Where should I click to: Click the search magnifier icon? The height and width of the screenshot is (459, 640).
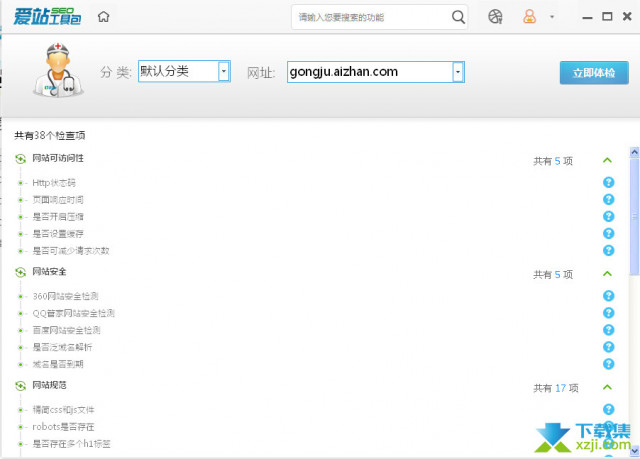(458, 17)
